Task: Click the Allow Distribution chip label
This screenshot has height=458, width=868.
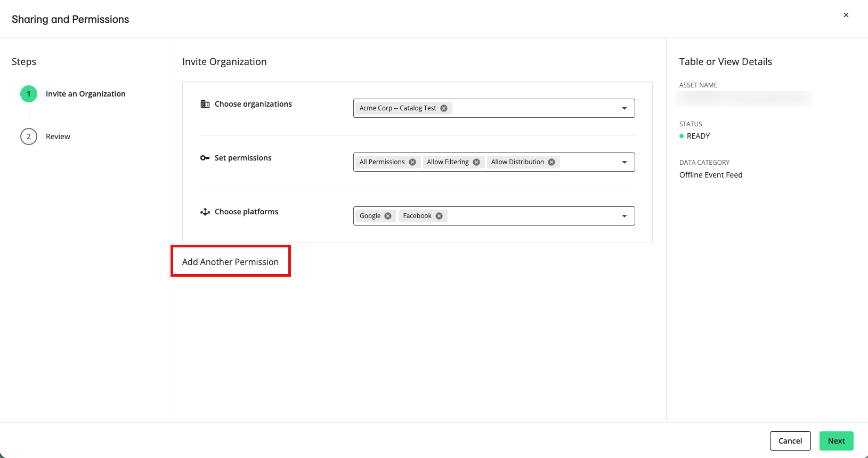Action: pyautogui.click(x=517, y=162)
